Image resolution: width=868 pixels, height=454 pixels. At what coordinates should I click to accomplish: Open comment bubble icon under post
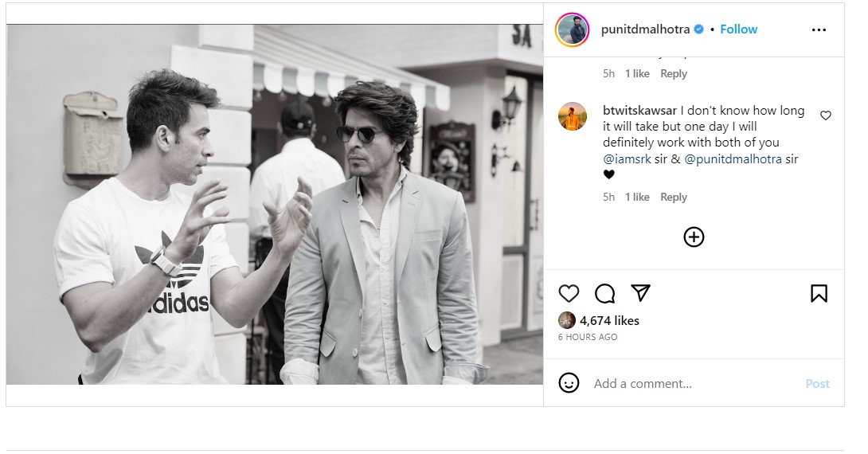[604, 293]
